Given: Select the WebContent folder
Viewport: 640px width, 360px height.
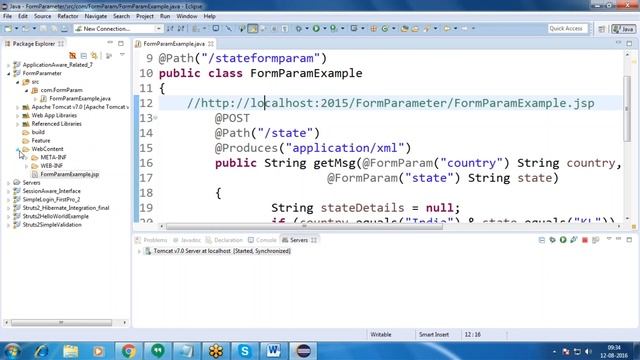Looking at the screenshot, I should tap(47, 149).
